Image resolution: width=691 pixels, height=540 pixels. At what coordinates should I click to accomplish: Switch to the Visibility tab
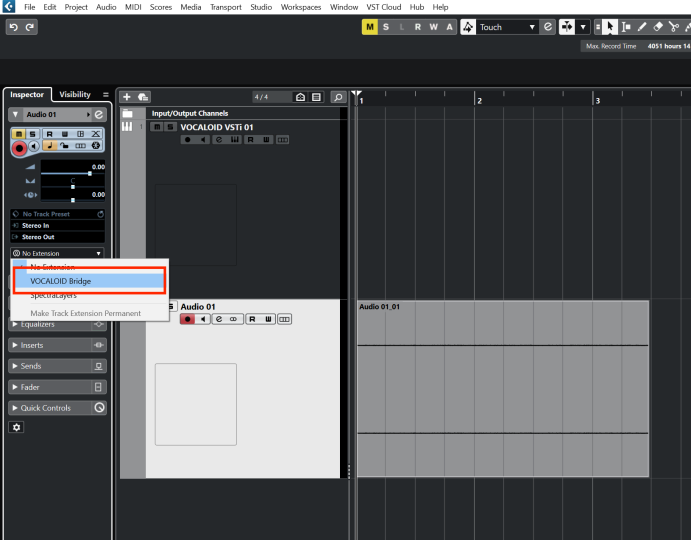tap(74, 94)
